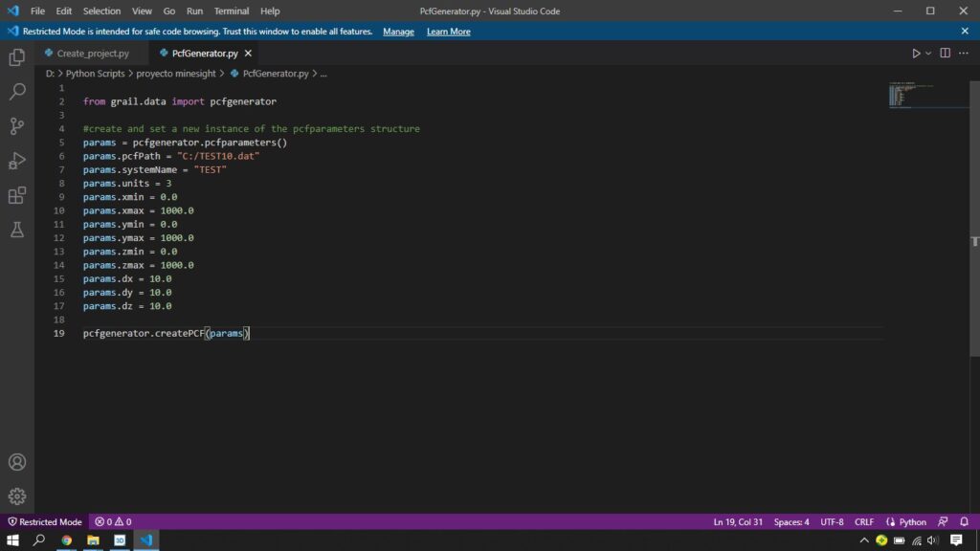The height and width of the screenshot is (551, 980).
Task: Select Python language mode in status bar
Action: point(912,522)
